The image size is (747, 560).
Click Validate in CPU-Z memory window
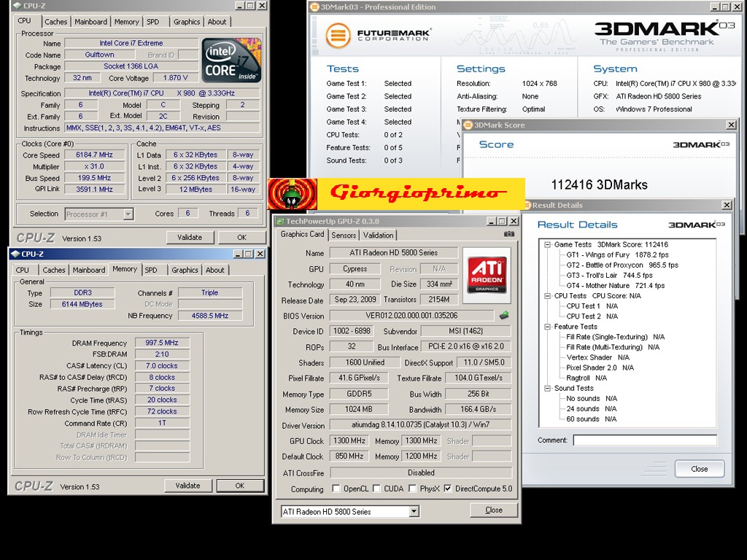(187, 486)
